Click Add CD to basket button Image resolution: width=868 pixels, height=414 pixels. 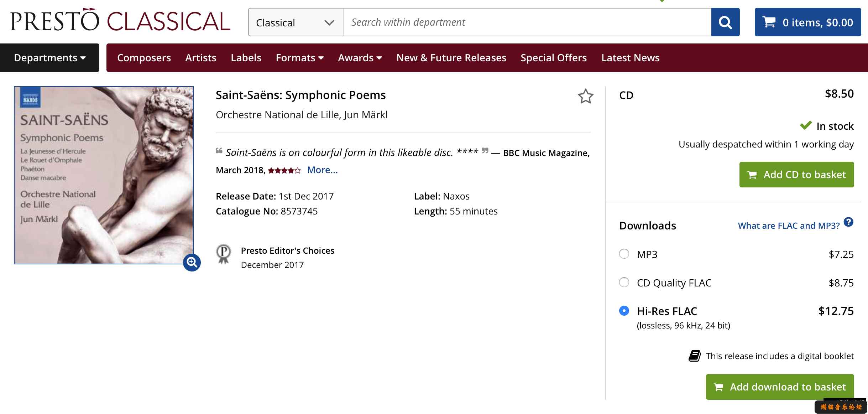click(796, 175)
